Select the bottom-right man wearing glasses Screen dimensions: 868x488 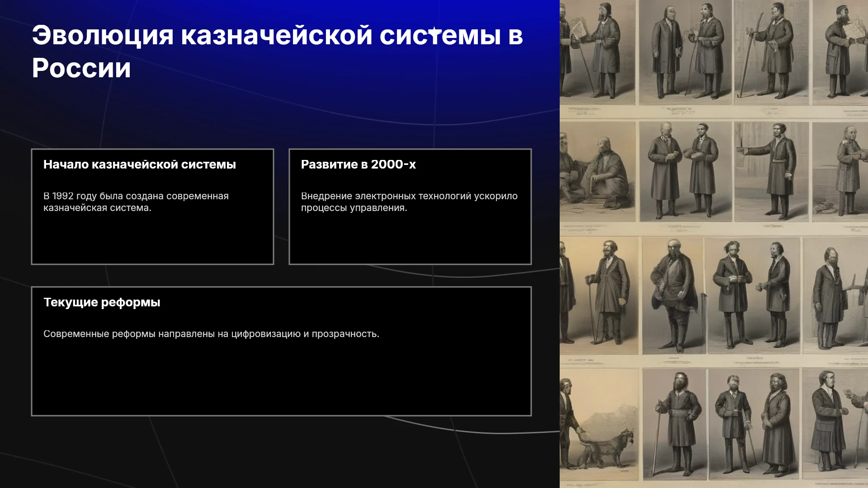[830, 420]
